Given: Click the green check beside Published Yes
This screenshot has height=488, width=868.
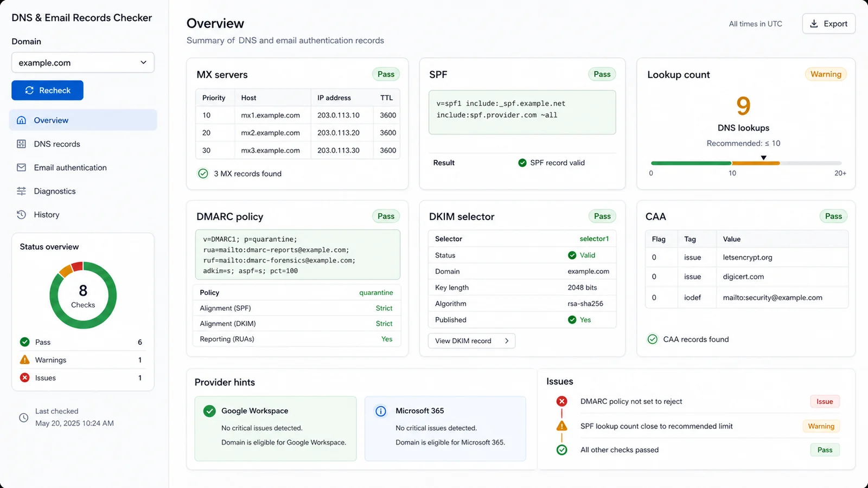Looking at the screenshot, I should pos(572,320).
